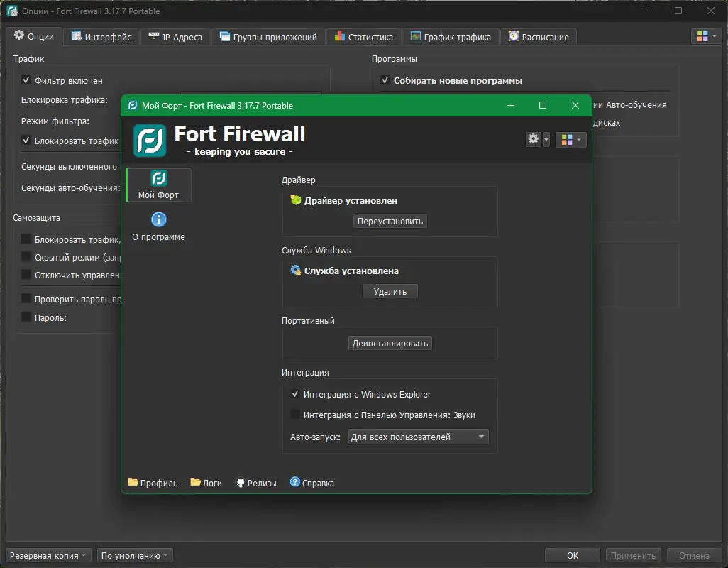The image size is (728, 568).
Task: Open Справка help link
Action: click(312, 483)
